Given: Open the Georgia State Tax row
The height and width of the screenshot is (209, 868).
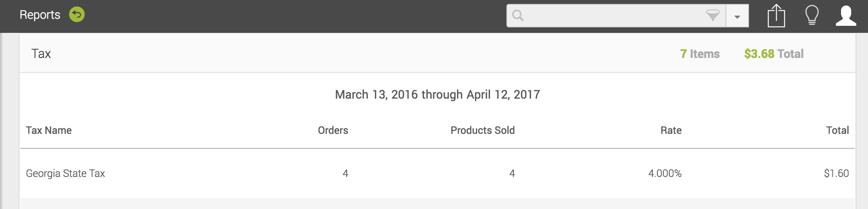Looking at the screenshot, I should pyautogui.click(x=65, y=173).
